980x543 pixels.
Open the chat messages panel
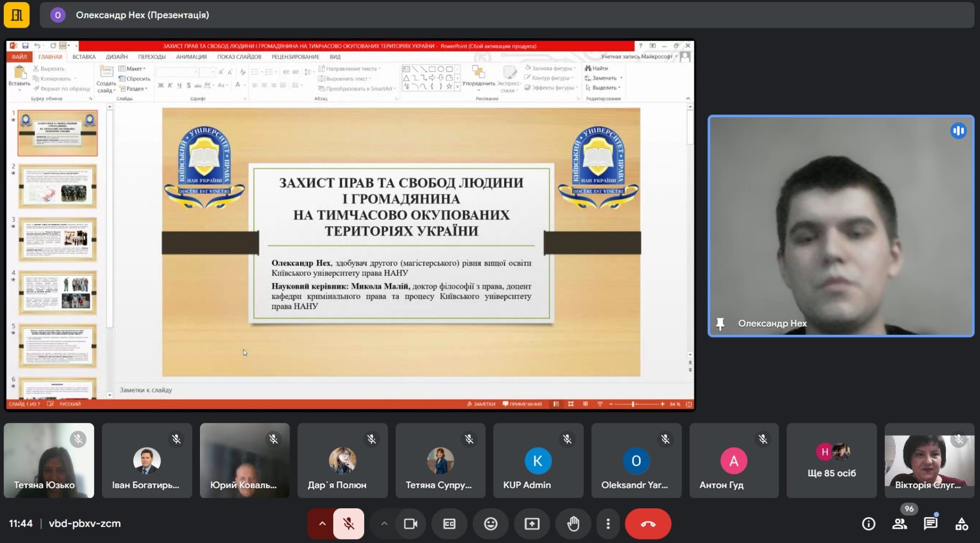pos(930,524)
